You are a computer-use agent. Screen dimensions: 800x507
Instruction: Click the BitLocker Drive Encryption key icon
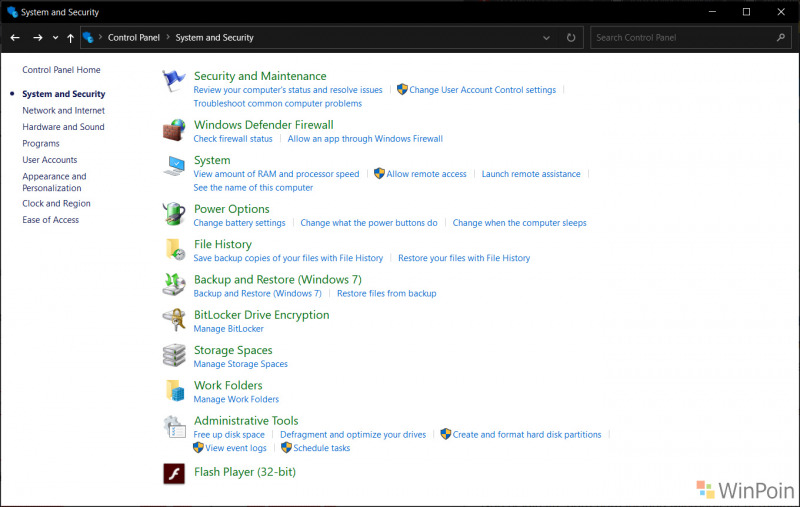point(174,320)
